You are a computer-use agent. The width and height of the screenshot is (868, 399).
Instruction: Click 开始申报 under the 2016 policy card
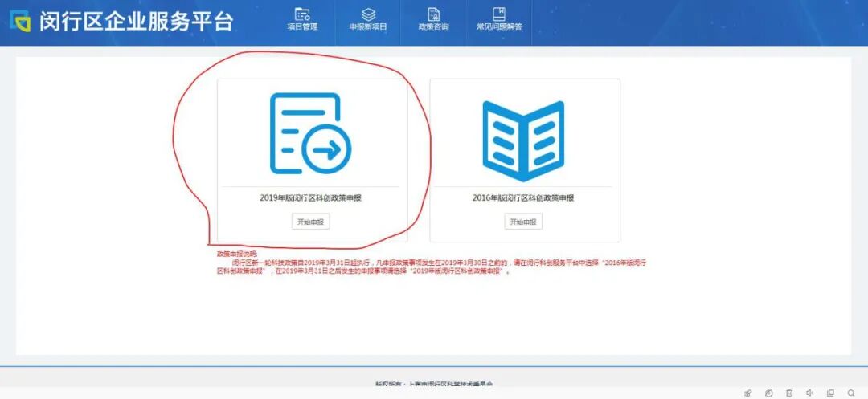coord(523,222)
